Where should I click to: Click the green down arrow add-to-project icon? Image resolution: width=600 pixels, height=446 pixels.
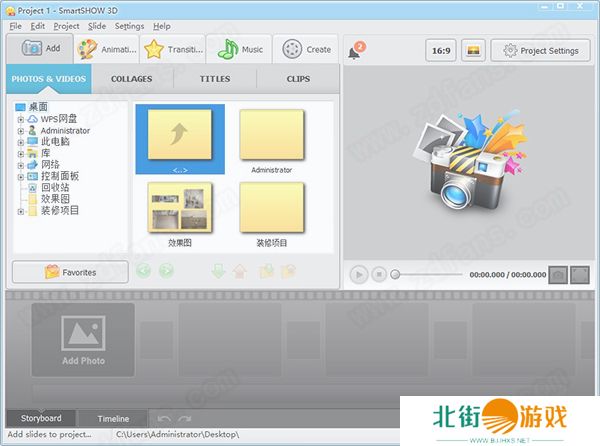[x=219, y=270]
